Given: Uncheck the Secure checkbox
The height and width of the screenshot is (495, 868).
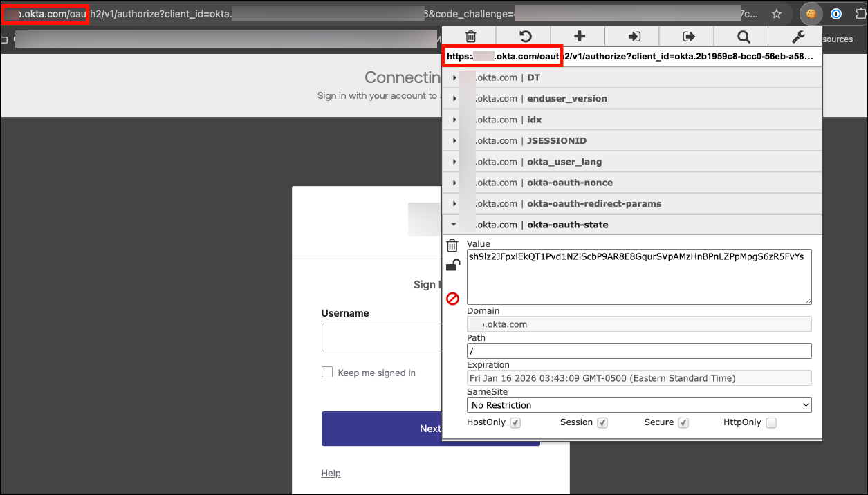Looking at the screenshot, I should (x=683, y=423).
